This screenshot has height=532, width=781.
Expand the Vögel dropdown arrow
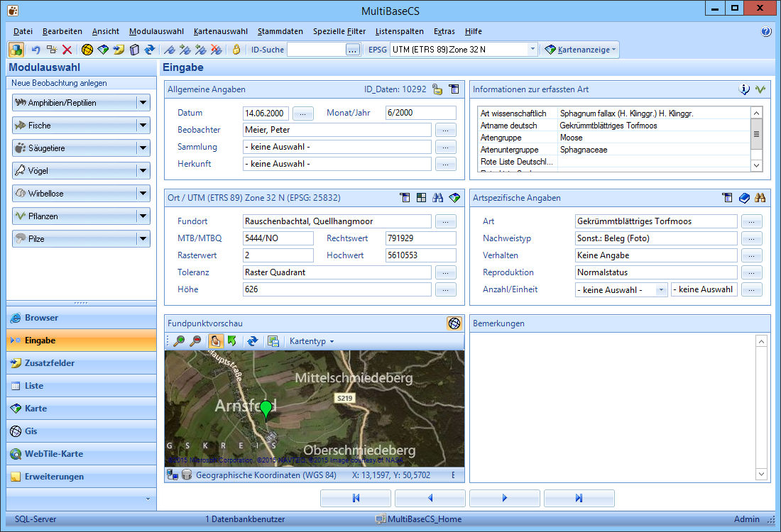[x=143, y=171]
